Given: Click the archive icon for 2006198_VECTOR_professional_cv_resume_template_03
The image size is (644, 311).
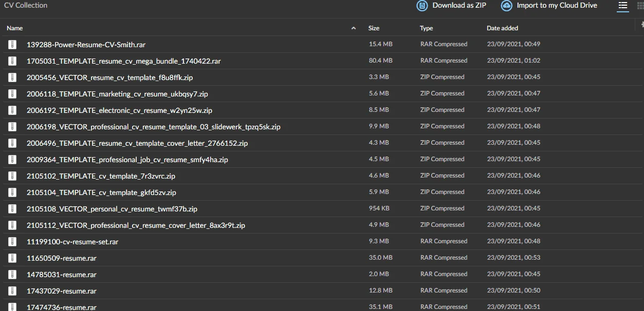Looking at the screenshot, I should 12,127.
